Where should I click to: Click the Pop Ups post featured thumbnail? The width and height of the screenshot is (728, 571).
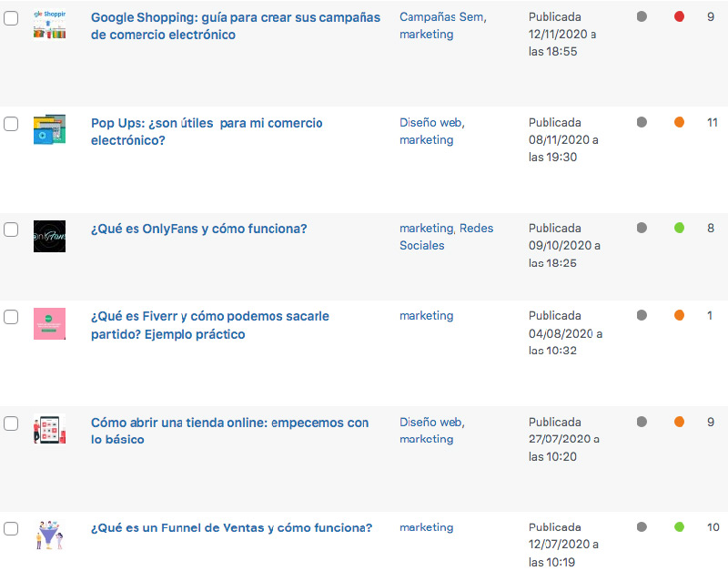coord(49,129)
